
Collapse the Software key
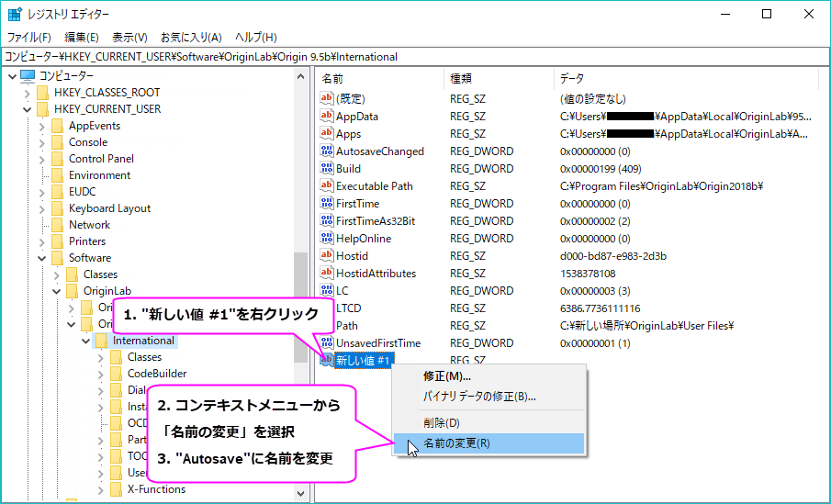tap(42, 258)
